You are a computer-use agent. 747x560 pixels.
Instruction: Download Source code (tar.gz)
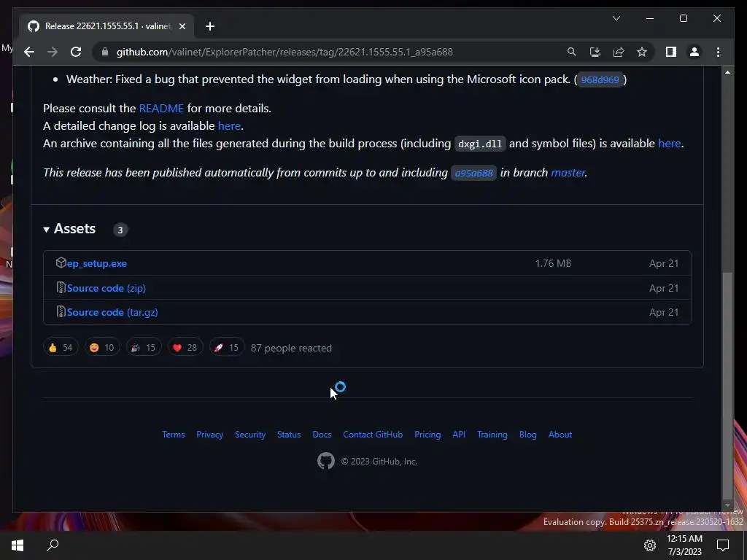coord(112,312)
